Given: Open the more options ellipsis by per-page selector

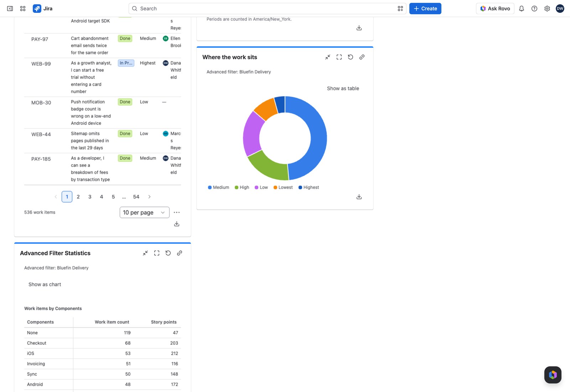Looking at the screenshot, I should coord(177,212).
